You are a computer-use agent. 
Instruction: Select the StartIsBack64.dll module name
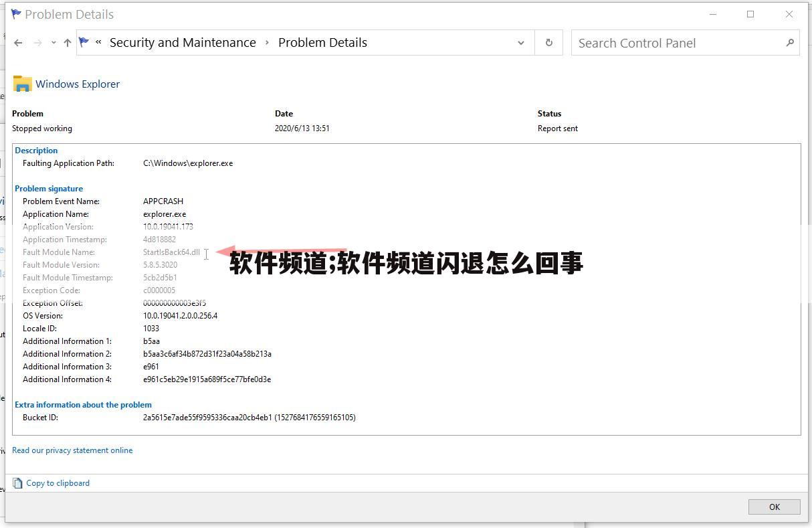(171, 252)
